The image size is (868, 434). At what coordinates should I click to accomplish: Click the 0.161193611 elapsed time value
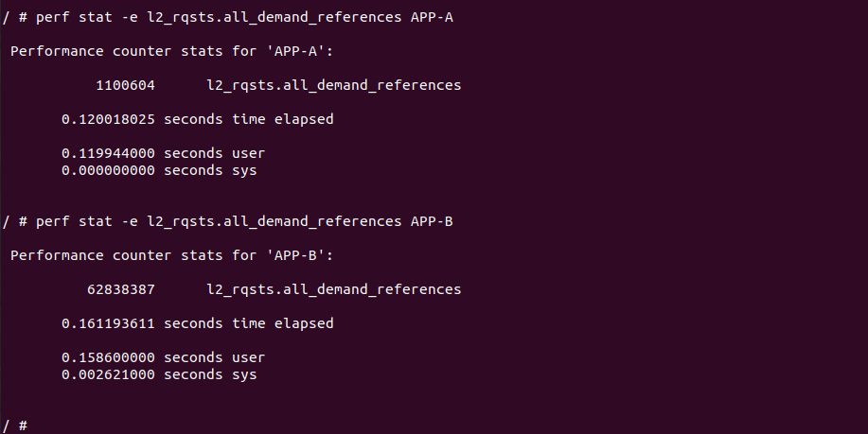click(109, 323)
